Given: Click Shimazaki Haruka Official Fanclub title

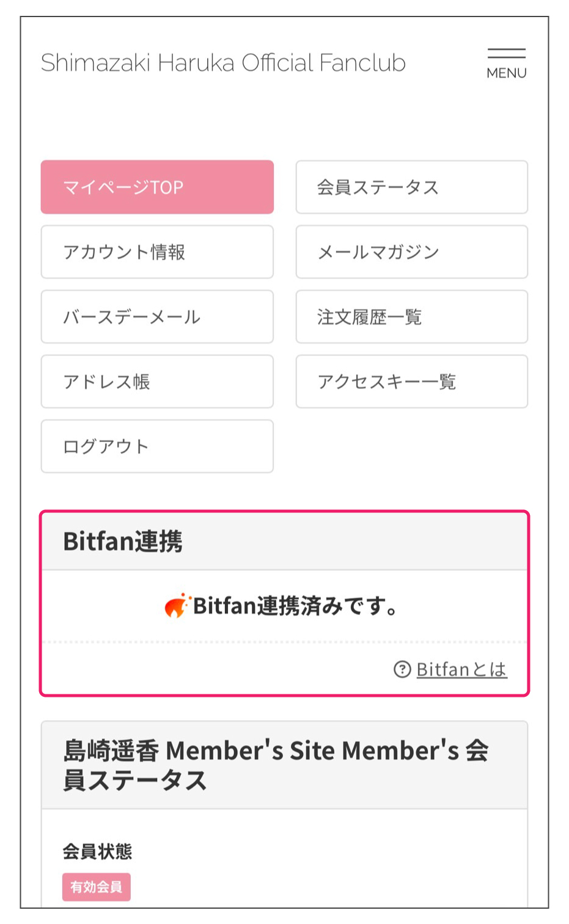Looking at the screenshot, I should 223,63.
